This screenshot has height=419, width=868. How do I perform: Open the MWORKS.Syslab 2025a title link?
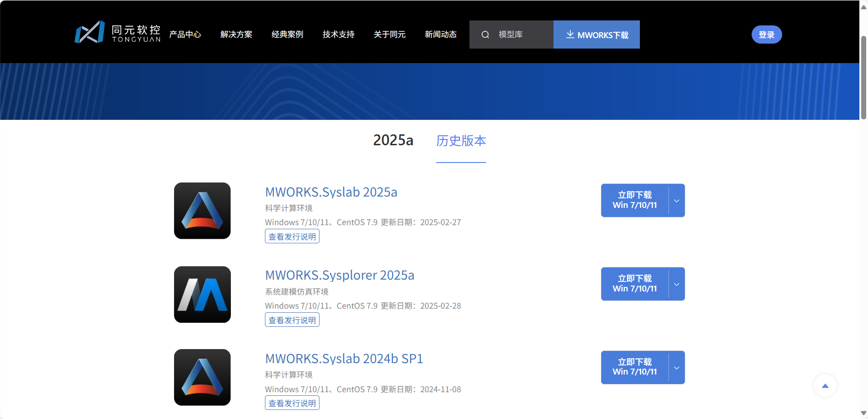coord(331,192)
